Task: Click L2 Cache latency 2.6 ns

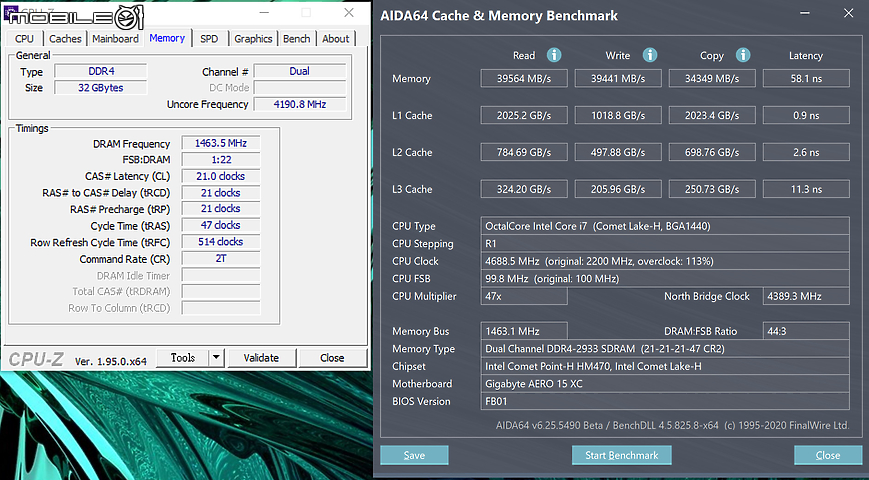Action: click(x=806, y=152)
